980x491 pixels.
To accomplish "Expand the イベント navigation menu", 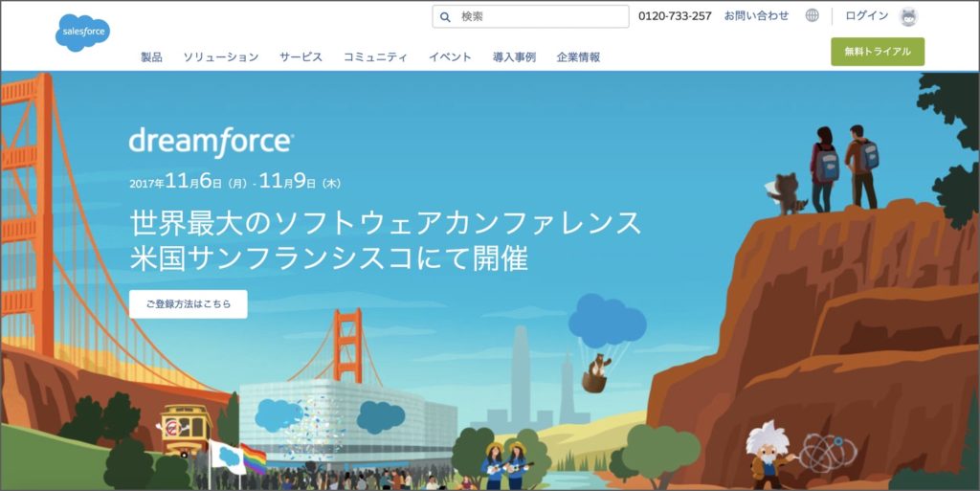I will click(x=450, y=56).
